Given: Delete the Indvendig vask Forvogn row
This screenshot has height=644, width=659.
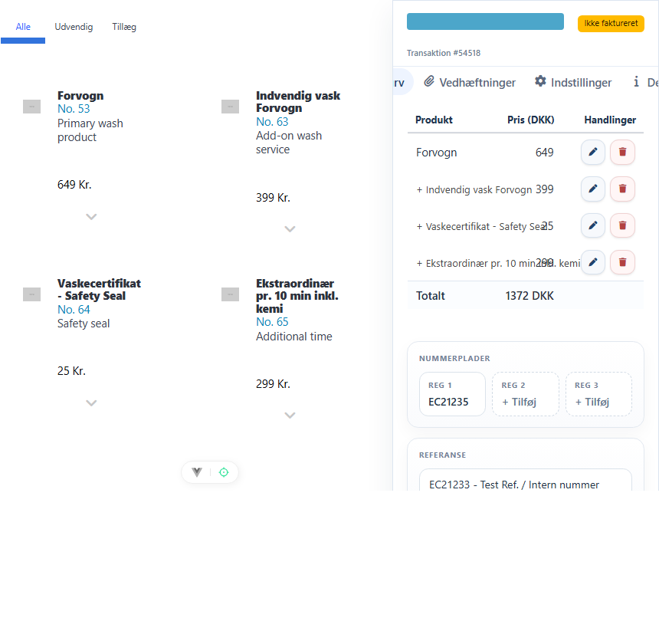Looking at the screenshot, I should (622, 189).
